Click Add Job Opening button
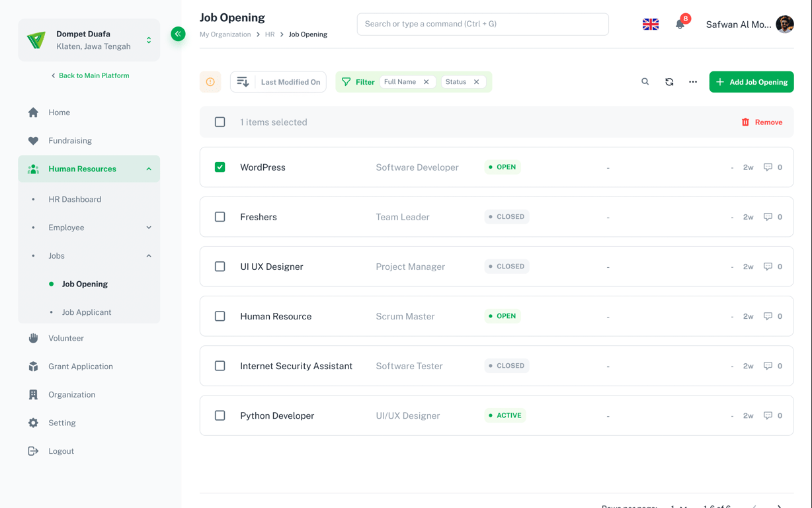The height and width of the screenshot is (508, 812). click(751, 82)
